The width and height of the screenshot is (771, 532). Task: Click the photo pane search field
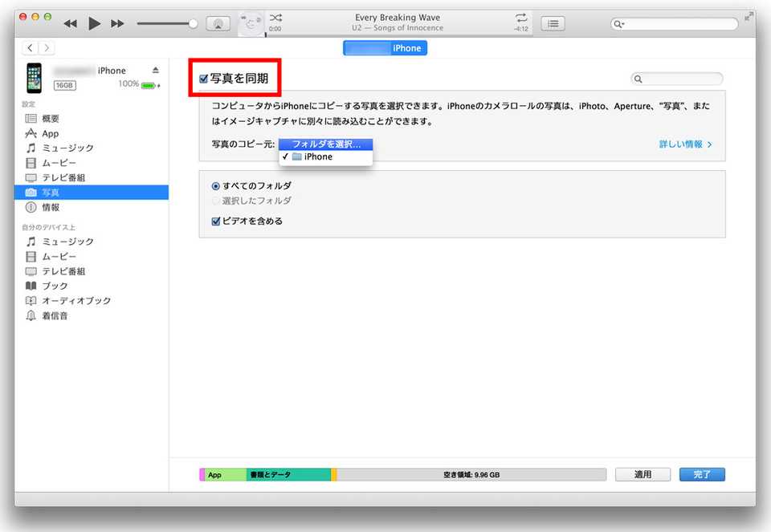(676, 79)
